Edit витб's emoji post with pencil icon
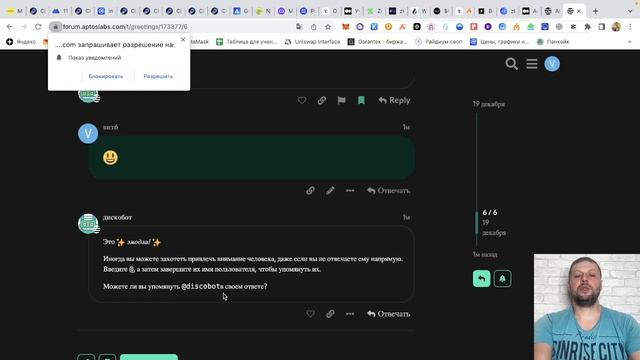 point(330,191)
